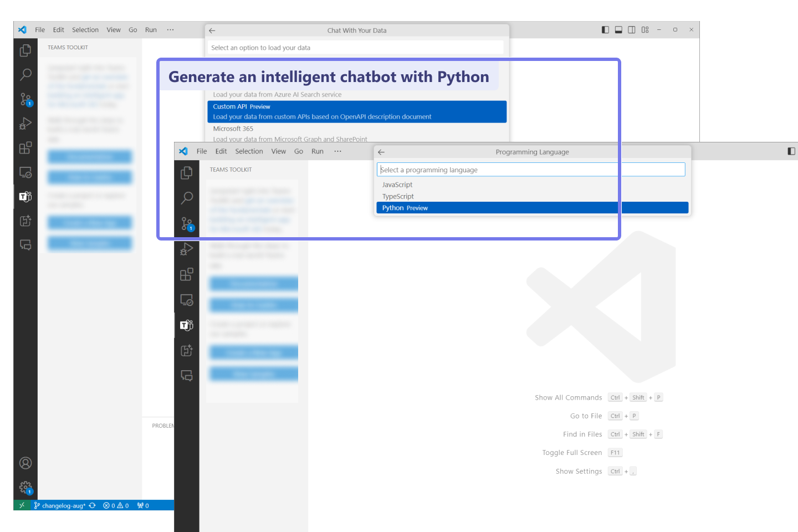Screen dimensions: 798x532
Task: Open View menu in the front window
Action: click(x=279, y=151)
